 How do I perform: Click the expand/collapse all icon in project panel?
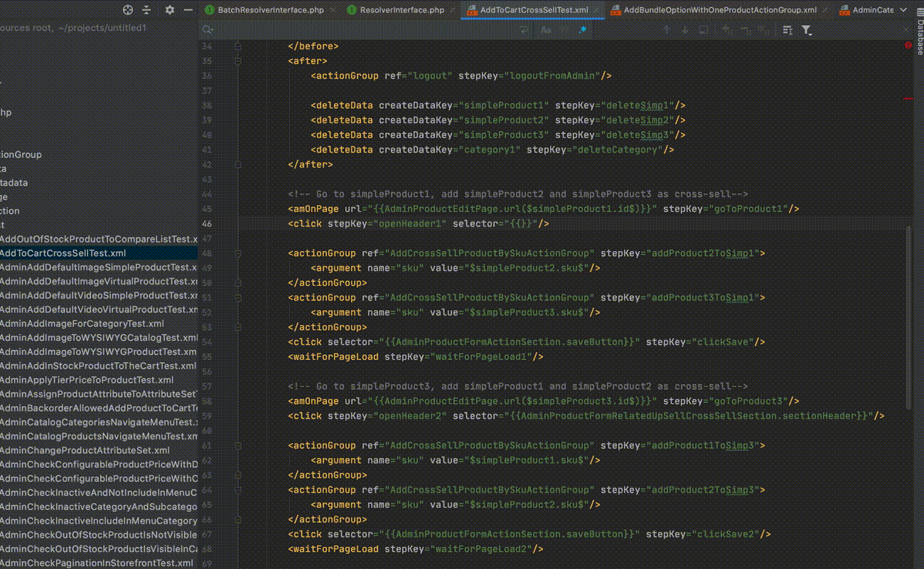pyautogui.click(x=146, y=10)
